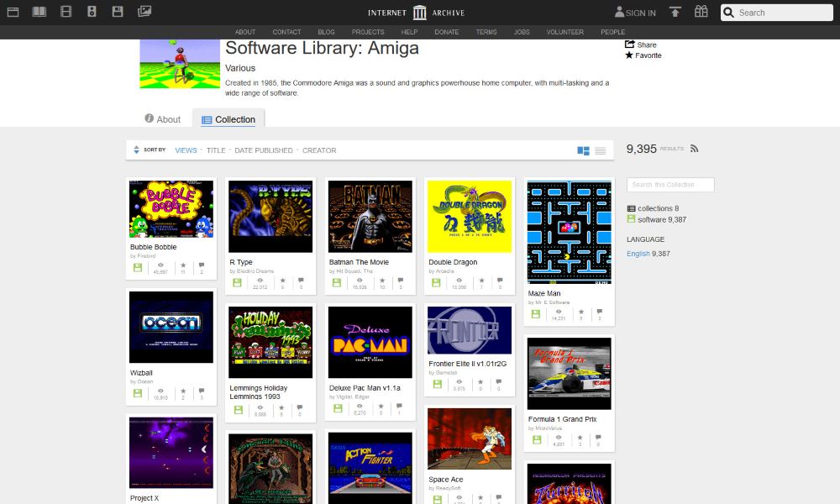This screenshot has height=504, width=840.
Task: Open the Video filmstrip icon
Action: coord(66,12)
